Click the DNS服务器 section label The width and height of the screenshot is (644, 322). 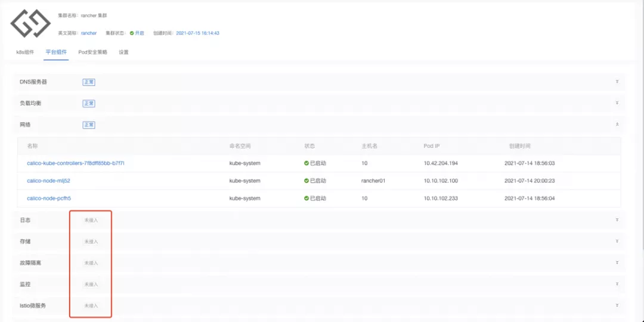click(33, 82)
